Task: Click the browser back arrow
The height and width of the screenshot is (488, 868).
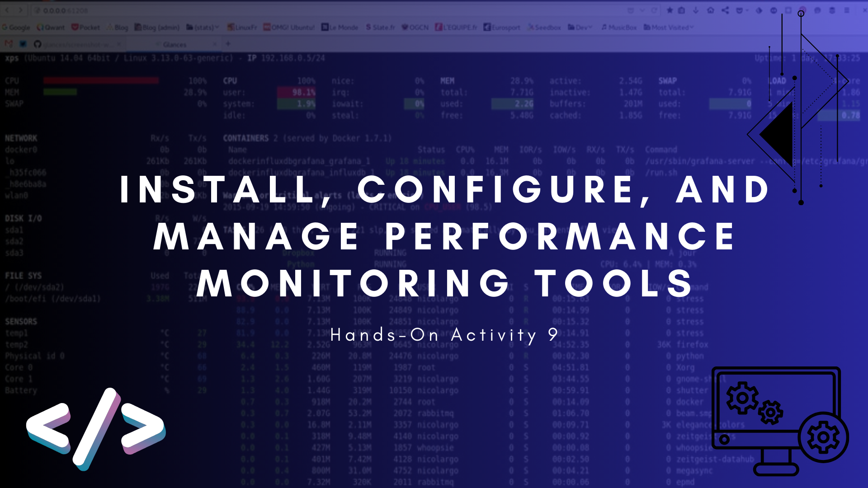Action: point(7,10)
